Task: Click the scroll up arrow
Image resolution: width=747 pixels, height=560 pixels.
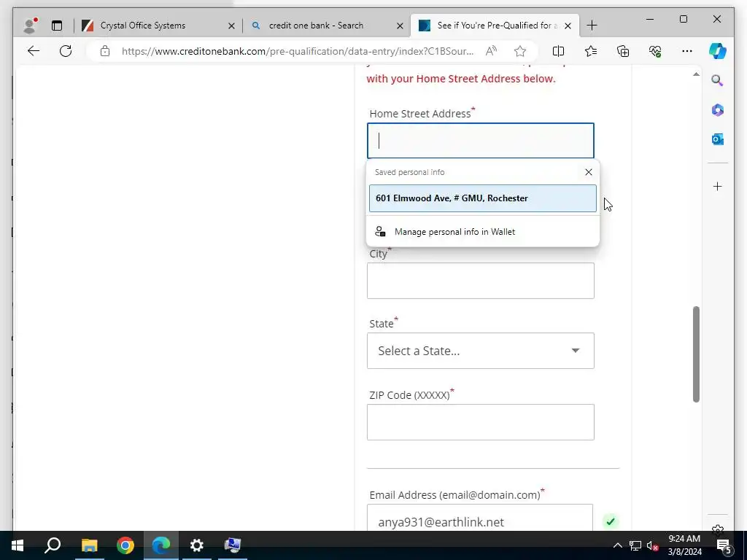Action: click(x=696, y=74)
